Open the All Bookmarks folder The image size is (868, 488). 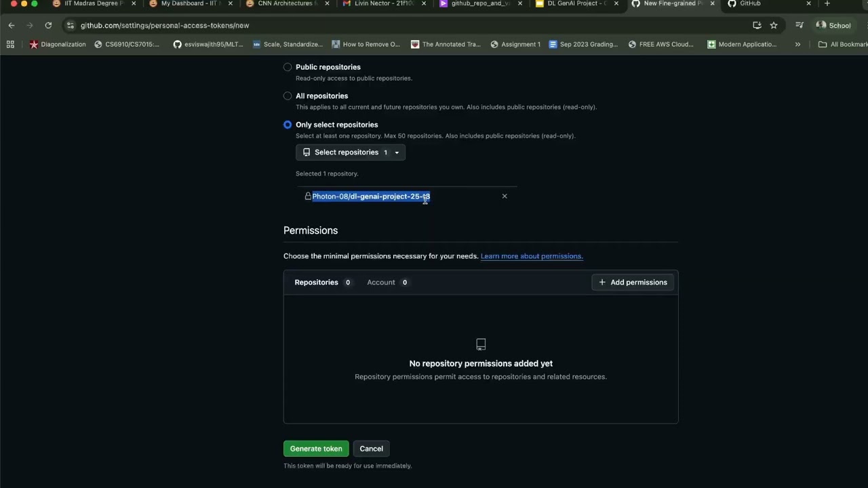point(843,44)
